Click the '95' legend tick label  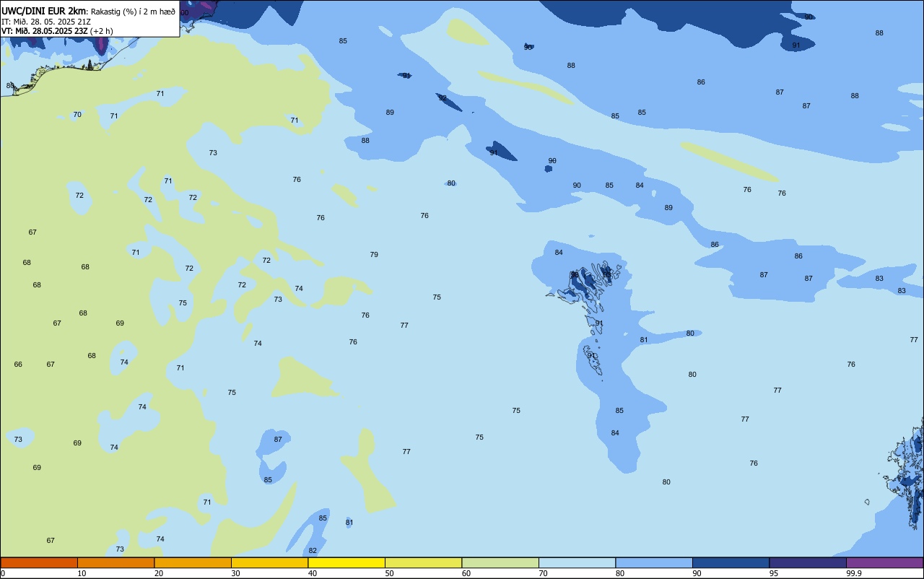click(x=774, y=573)
